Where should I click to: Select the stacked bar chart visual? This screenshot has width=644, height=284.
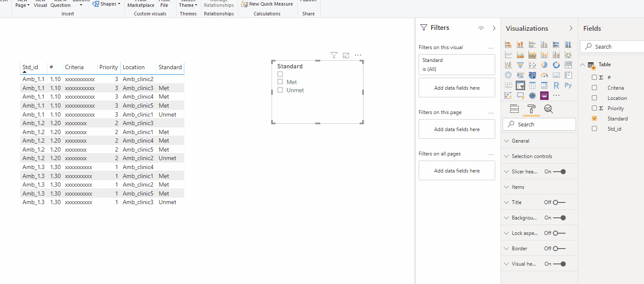tap(508, 44)
